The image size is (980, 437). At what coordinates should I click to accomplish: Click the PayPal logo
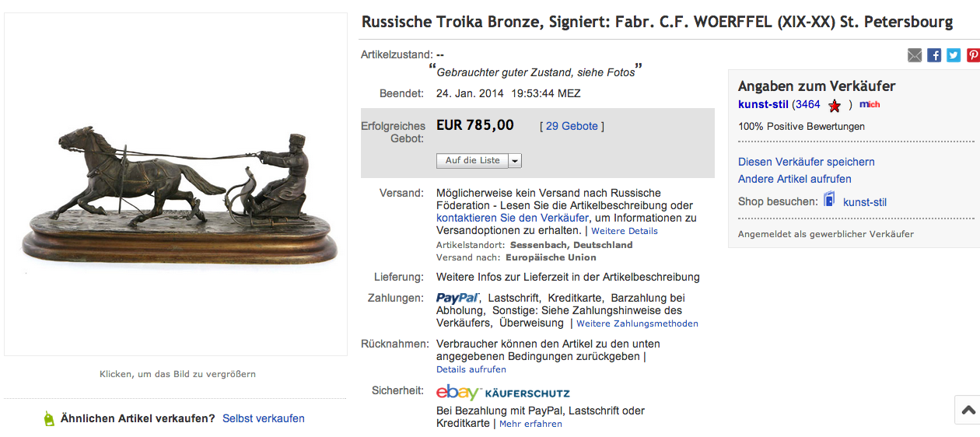(457, 298)
